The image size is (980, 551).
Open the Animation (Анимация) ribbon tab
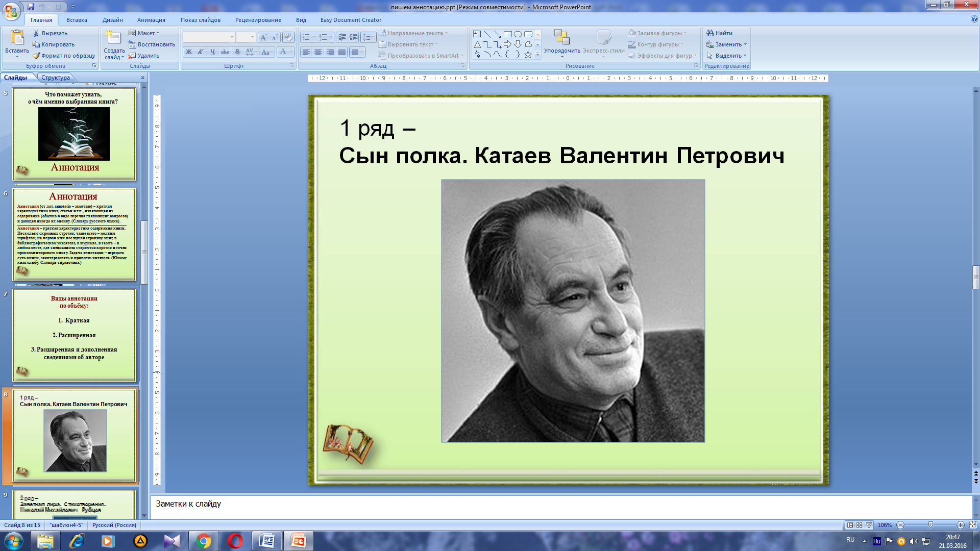151,20
